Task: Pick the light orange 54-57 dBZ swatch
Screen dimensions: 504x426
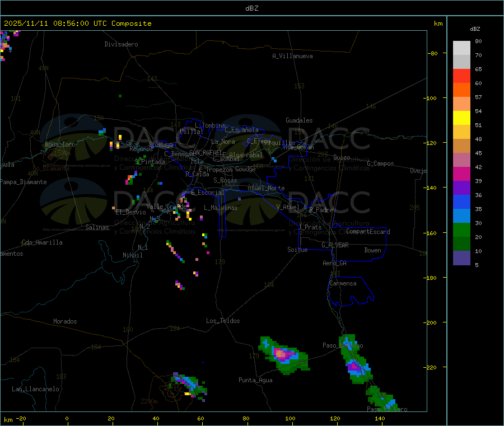Action: point(461,104)
